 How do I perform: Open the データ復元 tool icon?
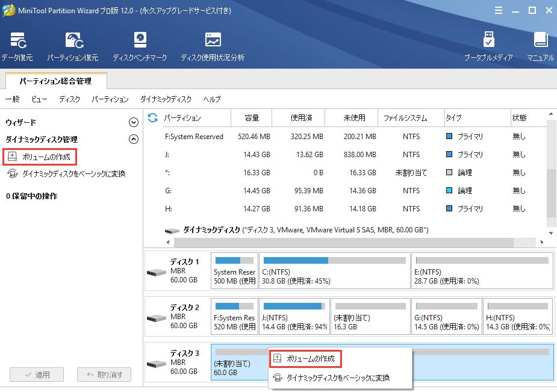17,42
